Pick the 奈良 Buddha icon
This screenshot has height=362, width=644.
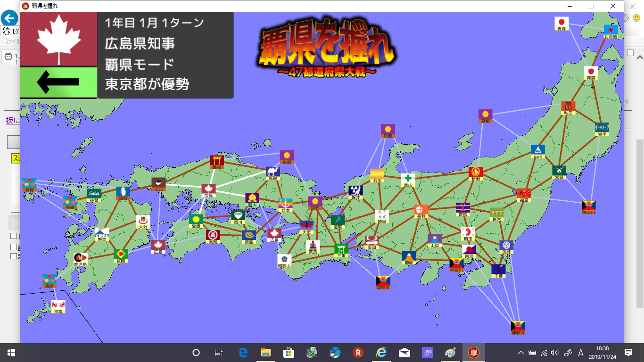(313, 247)
